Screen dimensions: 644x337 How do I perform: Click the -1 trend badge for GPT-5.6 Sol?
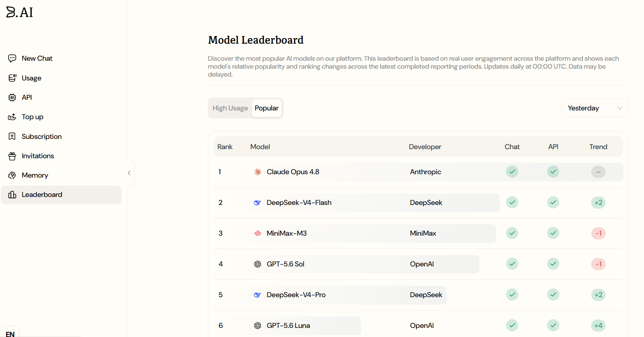click(x=598, y=264)
